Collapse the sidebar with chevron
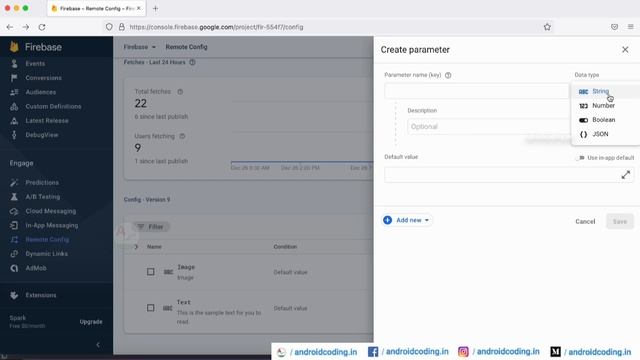The height and width of the screenshot is (360, 640). [x=98, y=345]
